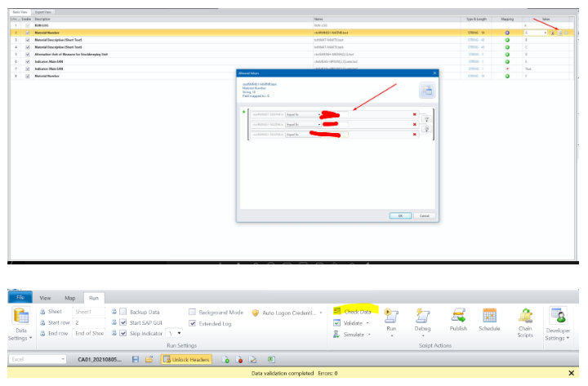Click the Check Data icon
Screen dimensions: 588x386
(337, 312)
